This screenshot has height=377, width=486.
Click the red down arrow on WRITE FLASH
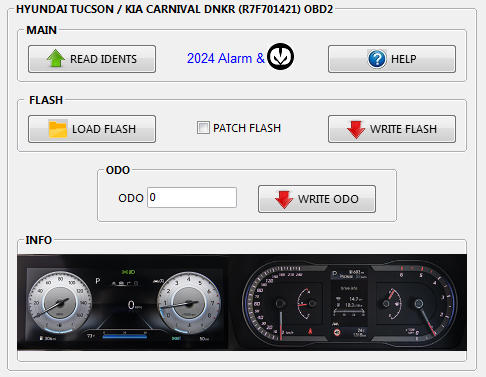[356, 129]
